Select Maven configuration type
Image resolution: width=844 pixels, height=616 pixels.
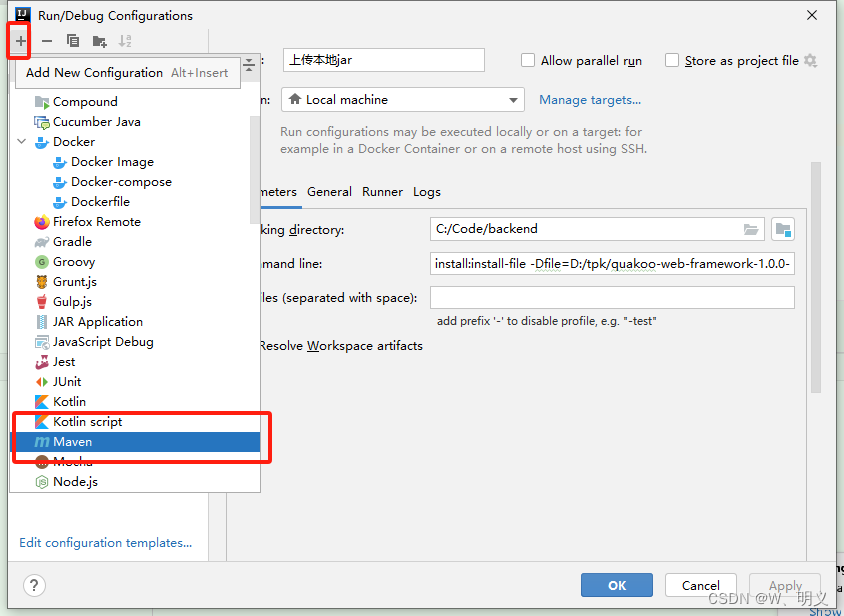pyautogui.click(x=135, y=442)
